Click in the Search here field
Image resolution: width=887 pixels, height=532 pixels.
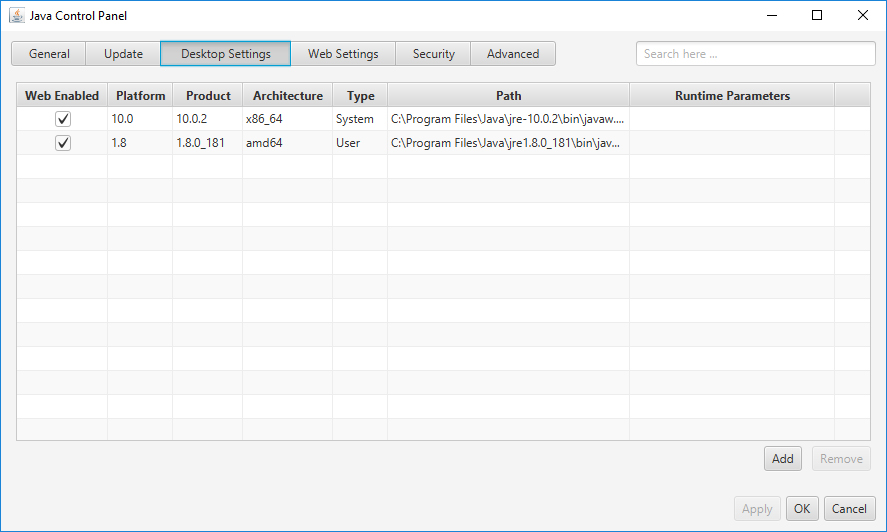coord(755,54)
